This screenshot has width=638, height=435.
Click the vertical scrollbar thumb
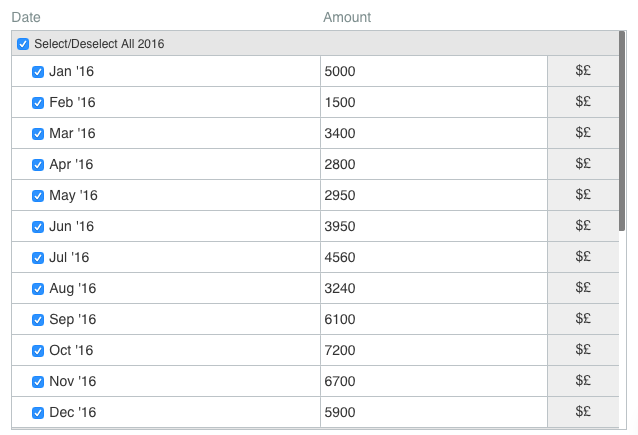622,131
